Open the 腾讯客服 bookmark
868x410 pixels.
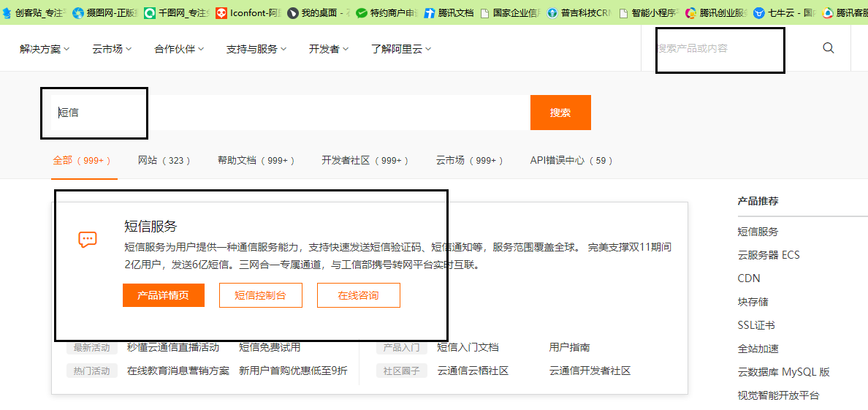pyautogui.click(x=845, y=12)
